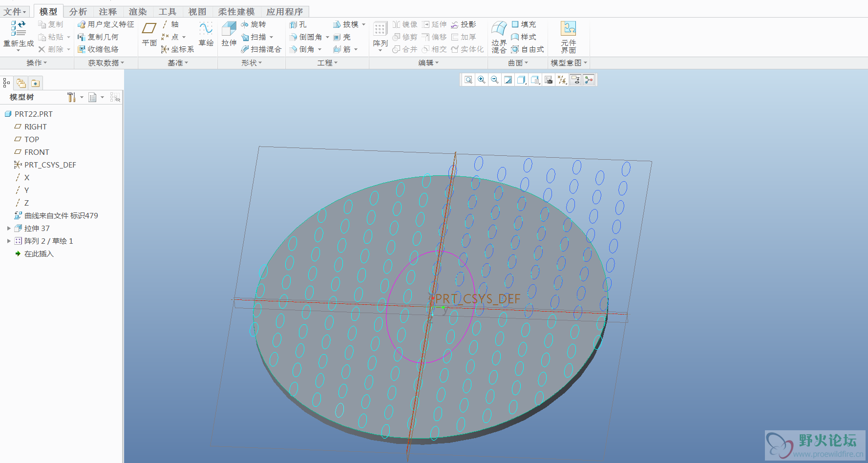The height and width of the screenshot is (463, 868).
Task: Select the Plane (平面) datum tool
Action: (149, 28)
